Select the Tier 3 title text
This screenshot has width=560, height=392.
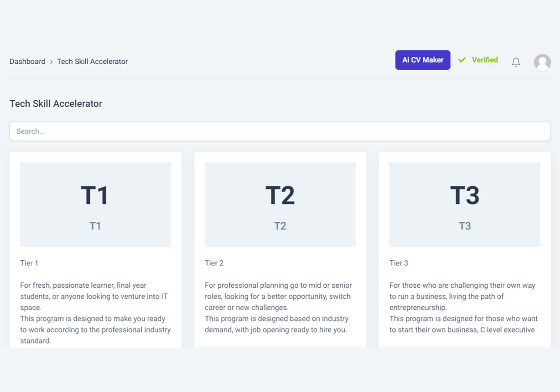pos(399,263)
